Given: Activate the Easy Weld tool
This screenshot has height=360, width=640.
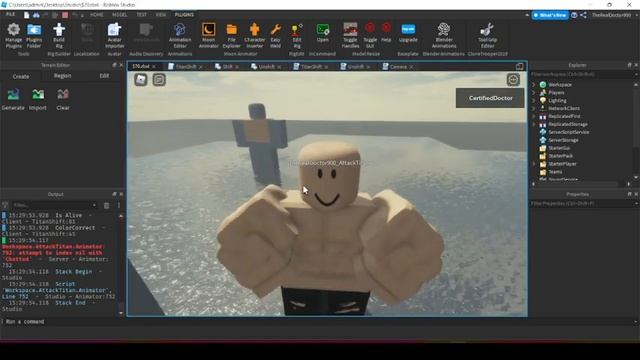Looking at the screenshot, I should (276, 36).
